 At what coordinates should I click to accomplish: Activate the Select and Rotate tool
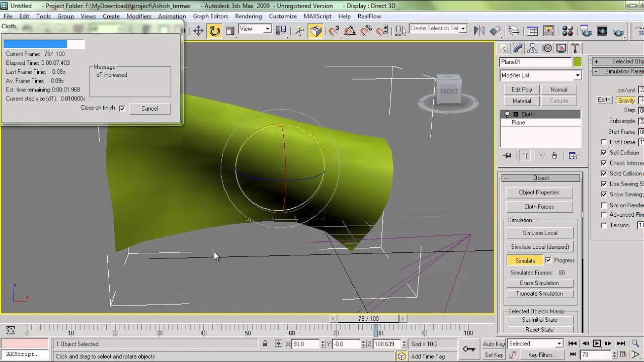(x=215, y=31)
